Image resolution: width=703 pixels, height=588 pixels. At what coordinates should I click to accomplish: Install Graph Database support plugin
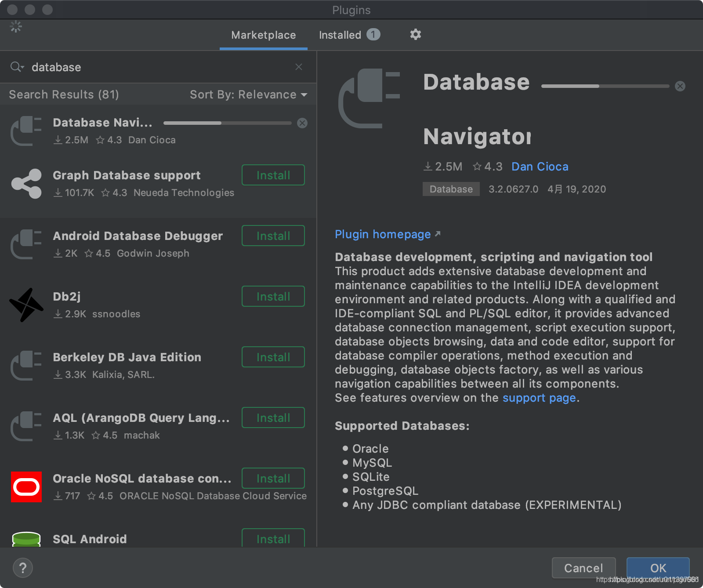pyautogui.click(x=273, y=175)
